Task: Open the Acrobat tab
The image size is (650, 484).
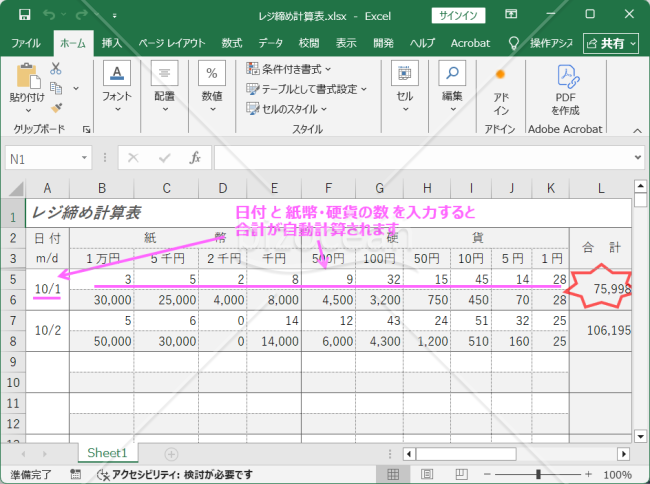Action: tap(470, 43)
